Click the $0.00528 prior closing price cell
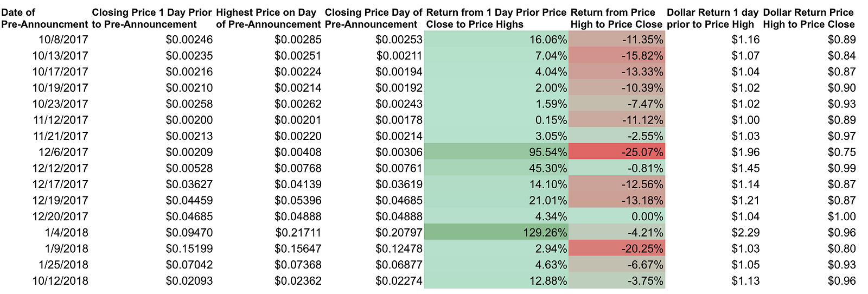This screenshot has height=294, width=868. [189, 168]
